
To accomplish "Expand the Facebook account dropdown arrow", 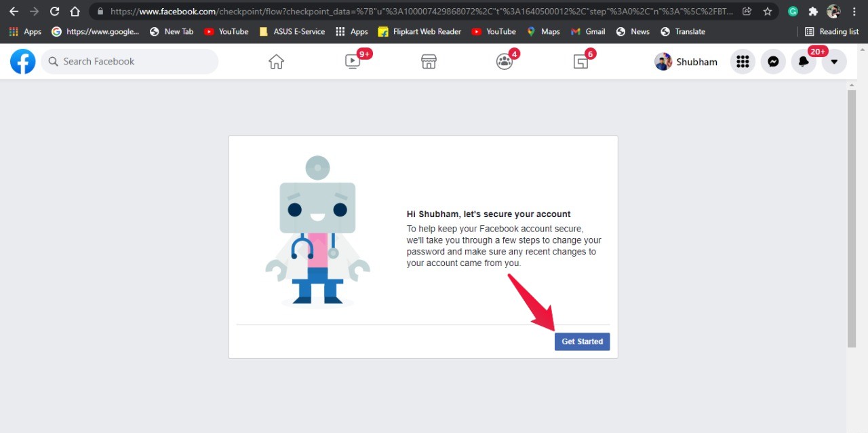I will (834, 62).
